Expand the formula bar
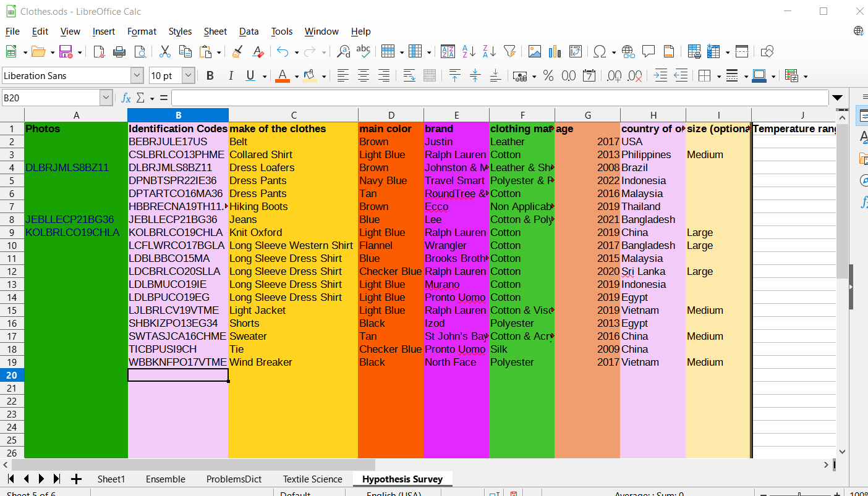The height and width of the screenshot is (496, 868). (x=837, y=98)
